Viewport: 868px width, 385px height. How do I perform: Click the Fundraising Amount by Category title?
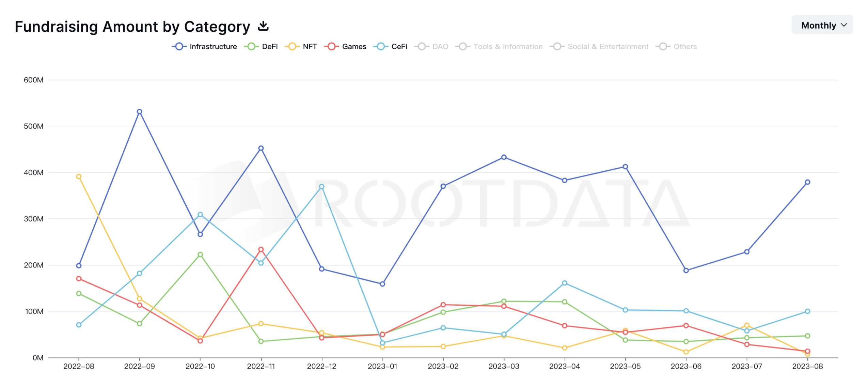pos(132,27)
